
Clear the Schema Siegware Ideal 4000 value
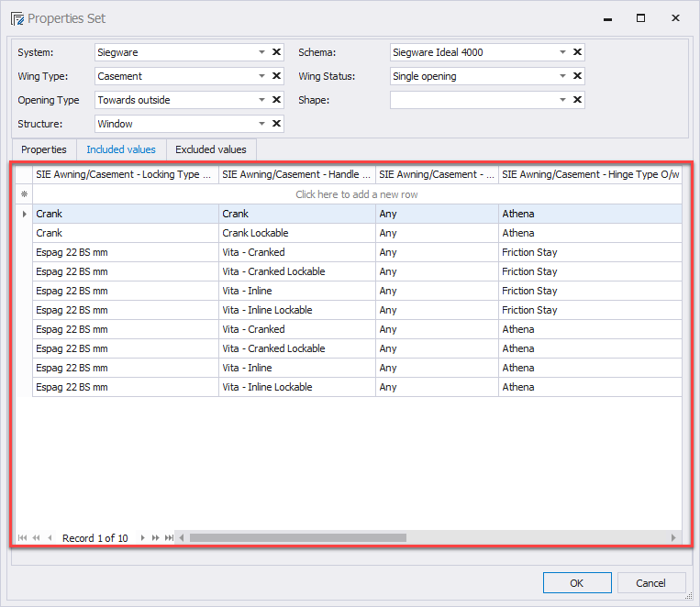coord(577,52)
